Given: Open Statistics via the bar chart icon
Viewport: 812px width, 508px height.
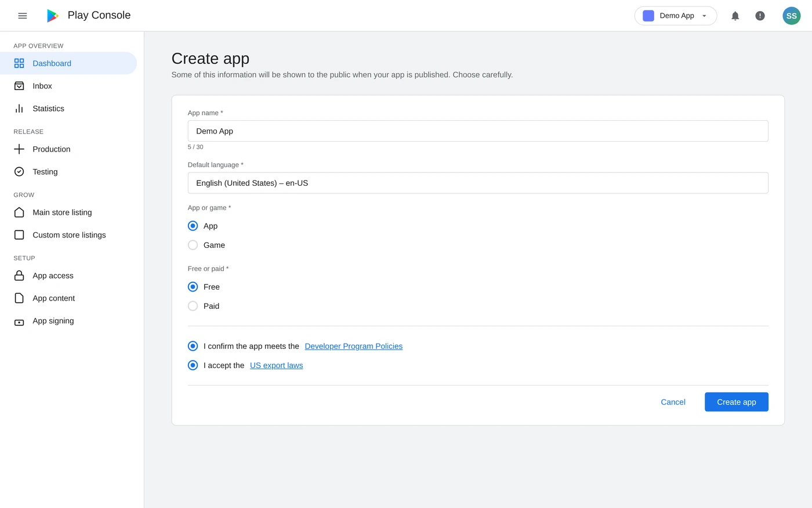Looking at the screenshot, I should coord(19,108).
